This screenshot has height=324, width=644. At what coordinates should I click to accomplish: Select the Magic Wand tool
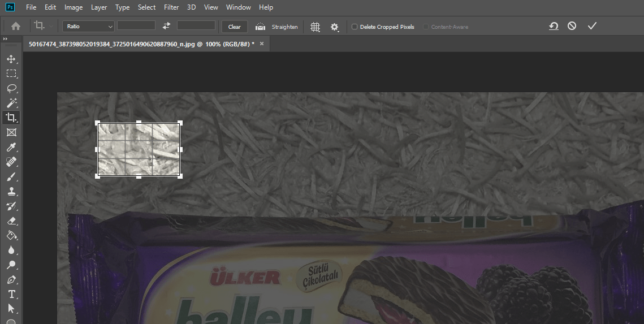pyautogui.click(x=11, y=103)
